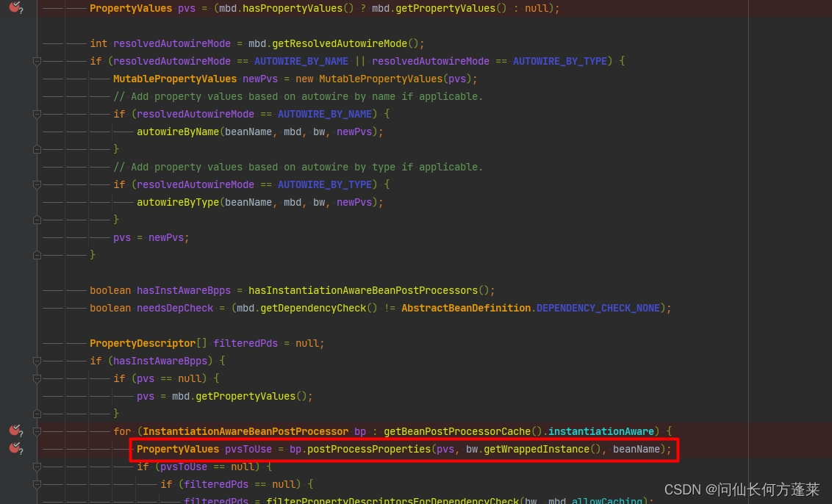Click 'int resolvedAutowireMode' variable declaration
The height and width of the screenshot is (504, 832).
click(160, 43)
